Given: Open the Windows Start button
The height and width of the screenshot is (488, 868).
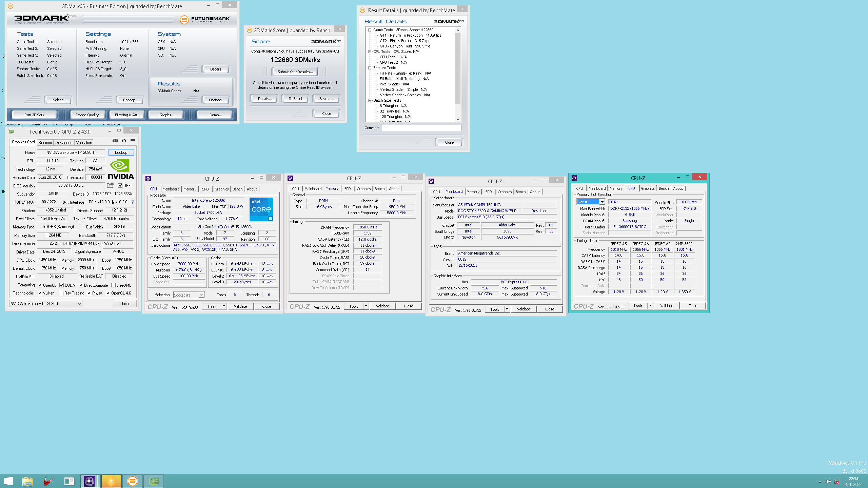Looking at the screenshot, I should click(8, 481).
